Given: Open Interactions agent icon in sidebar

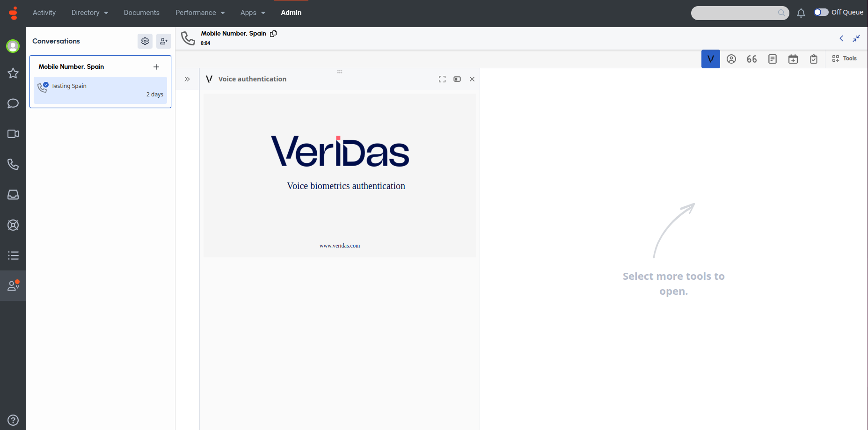Looking at the screenshot, I should pos(13,285).
